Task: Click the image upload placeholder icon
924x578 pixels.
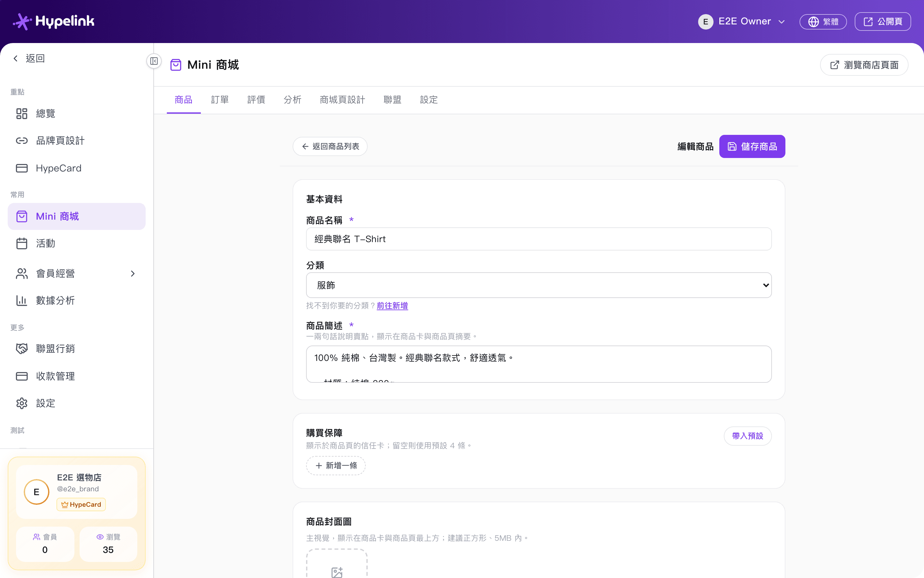Action: [337, 572]
